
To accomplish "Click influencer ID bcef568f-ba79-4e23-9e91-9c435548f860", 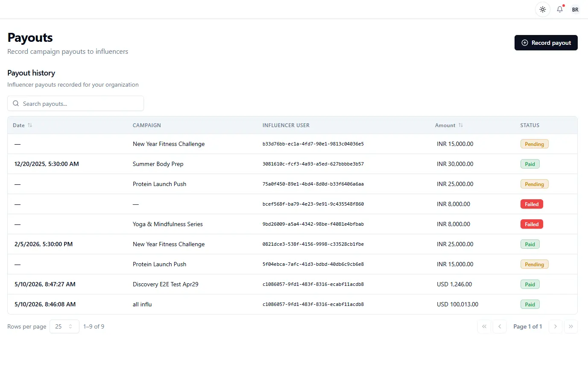I will (313, 204).
